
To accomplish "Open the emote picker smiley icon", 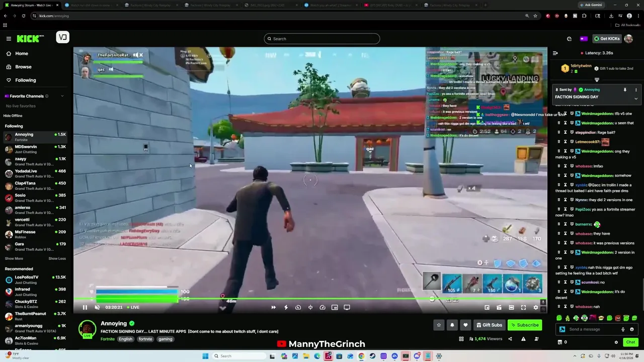I will coord(632,329).
